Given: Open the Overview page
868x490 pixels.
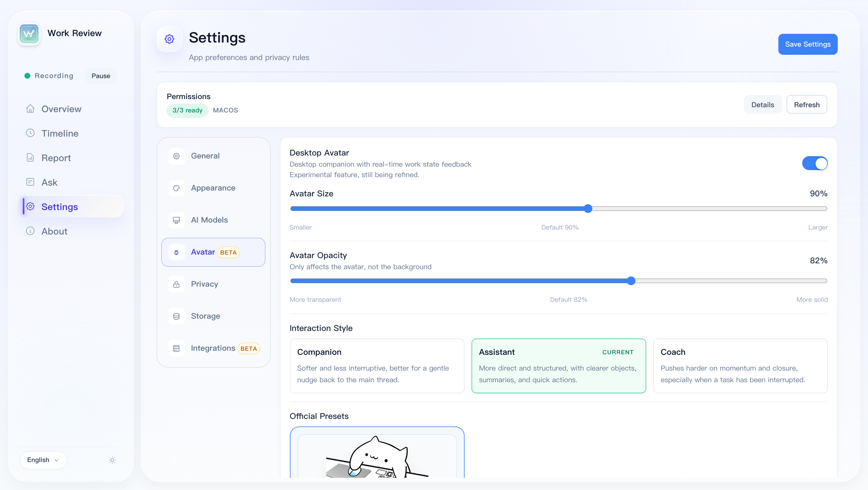Looking at the screenshot, I should coord(71,109).
